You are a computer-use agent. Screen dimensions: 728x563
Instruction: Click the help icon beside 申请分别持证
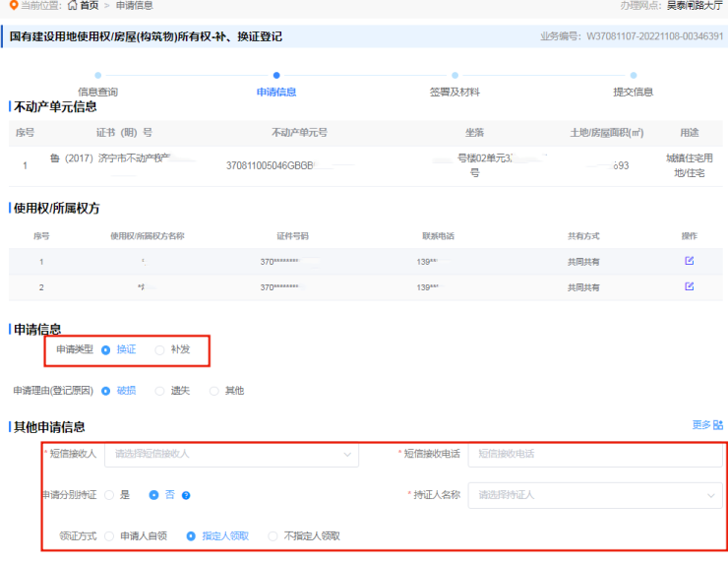pyautogui.click(x=186, y=495)
